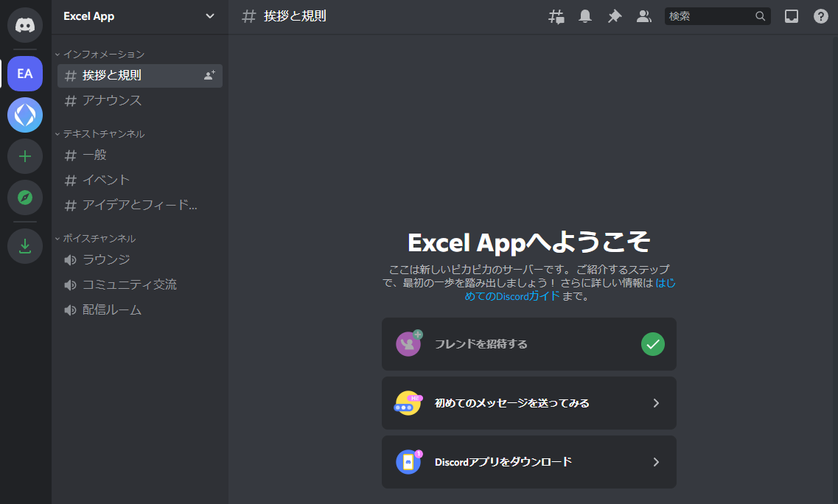Open はじめてのDiscordガイド link
This screenshot has width=838, height=504.
(512, 296)
